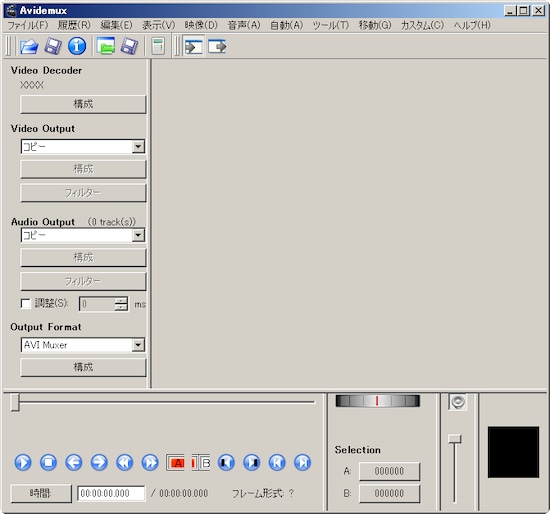Click the blue information icon
The image size is (550, 514).
click(x=77, y=46)
